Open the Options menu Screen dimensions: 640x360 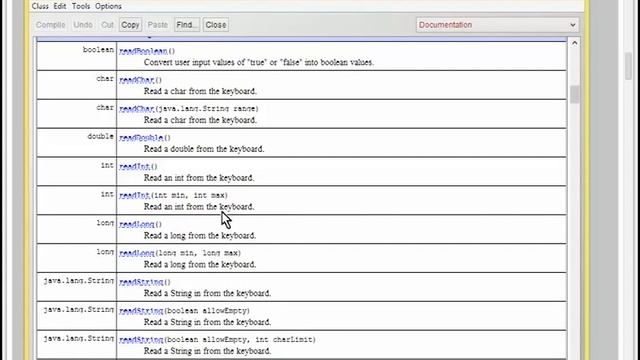coord(108,6)
